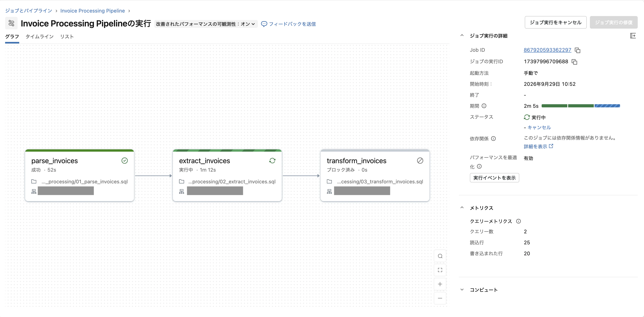644x317 pixels.
Task: Click フィードバックを送信 link
Action: (x=292, y=24)
